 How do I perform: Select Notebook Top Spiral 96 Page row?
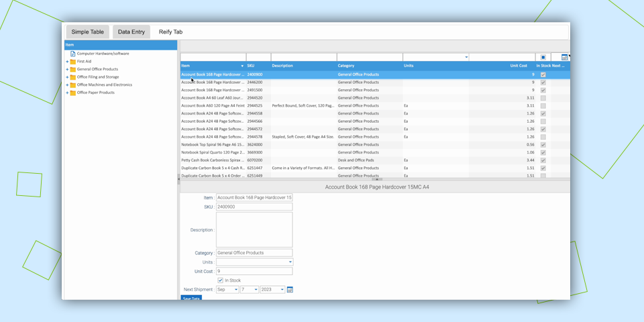375,145
